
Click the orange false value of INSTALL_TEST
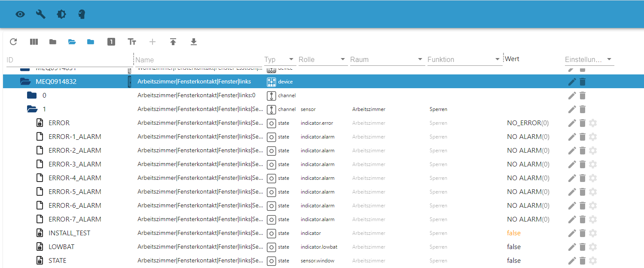pos(514,233)
